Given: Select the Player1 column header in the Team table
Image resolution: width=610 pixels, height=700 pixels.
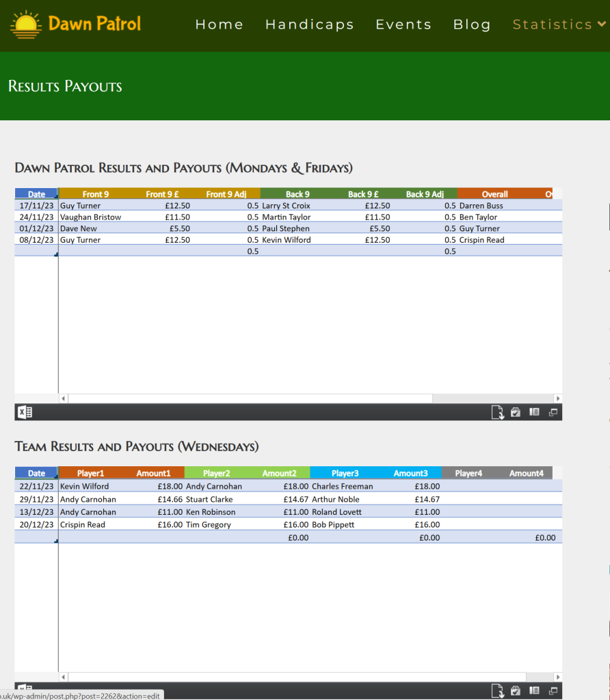Looking at the screenshot, I should [90, 473].
